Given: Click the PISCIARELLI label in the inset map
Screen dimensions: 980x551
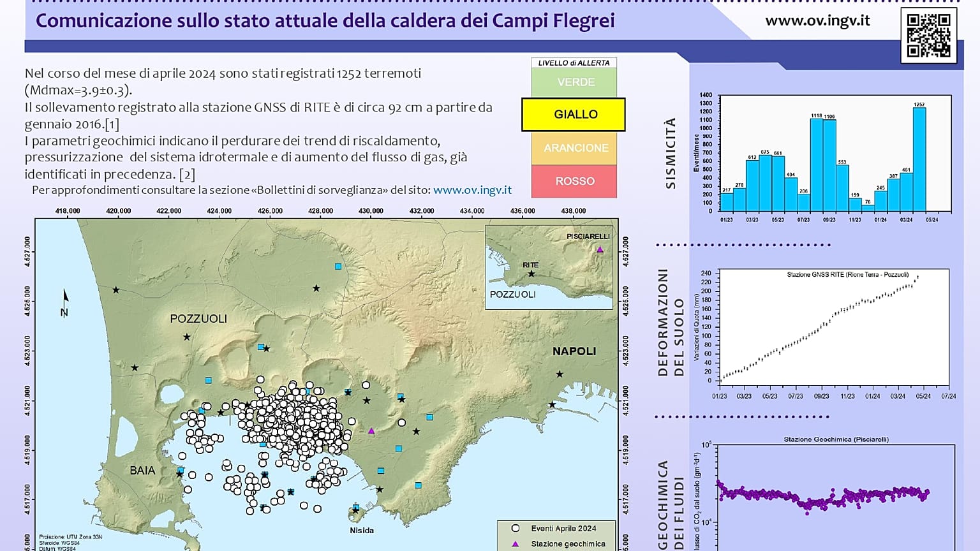Looking at the screenshot, I should pyautogui.click(x=588, y=237).
